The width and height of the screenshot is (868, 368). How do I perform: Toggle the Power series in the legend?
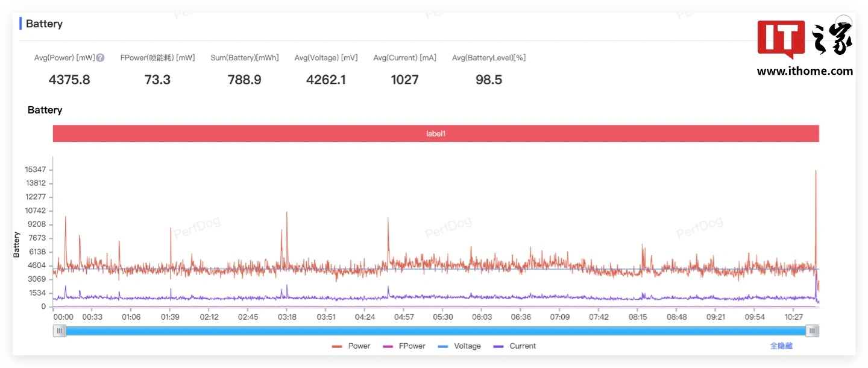(351, 346)
